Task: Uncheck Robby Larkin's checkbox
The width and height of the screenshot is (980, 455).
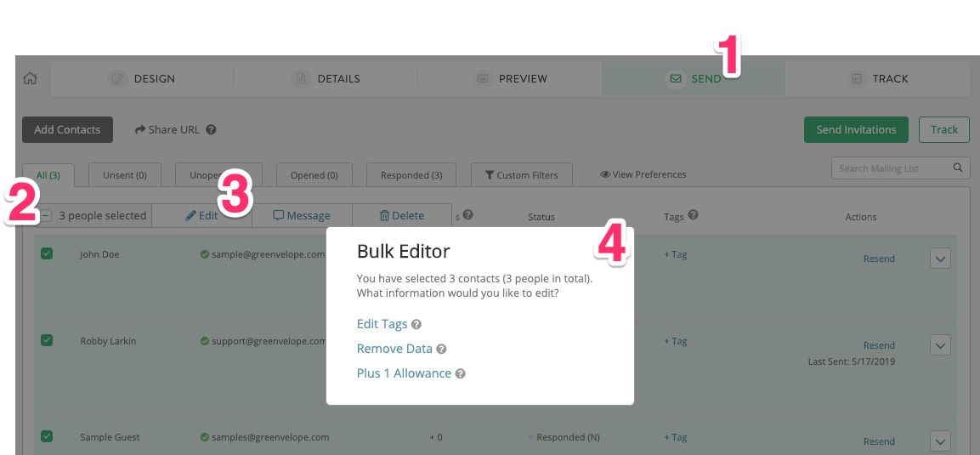Action: click(x=47, y=340)
